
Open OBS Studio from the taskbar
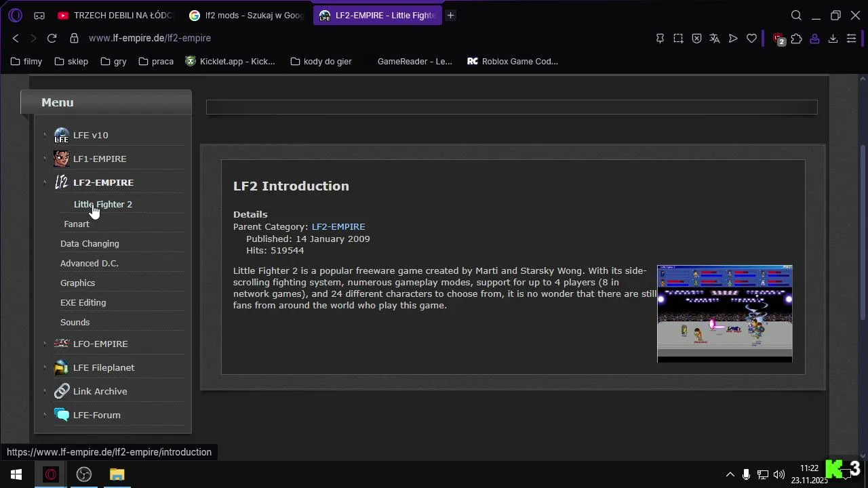(84, 474)
